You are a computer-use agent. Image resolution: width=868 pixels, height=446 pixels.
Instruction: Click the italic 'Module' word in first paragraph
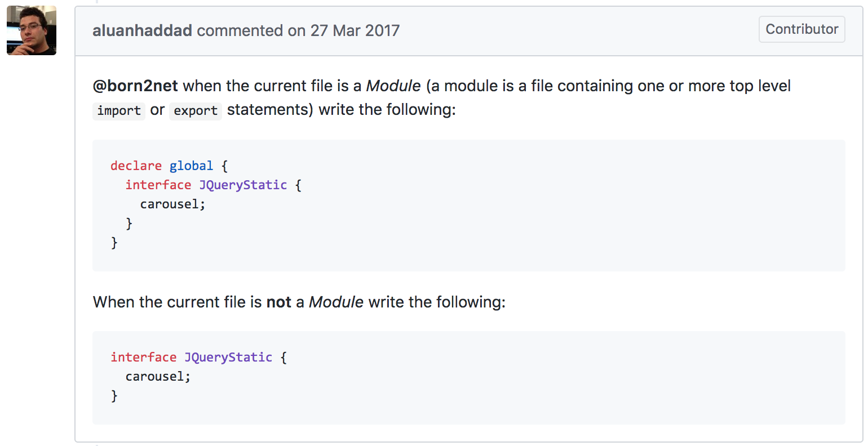(x=393, y=86)
